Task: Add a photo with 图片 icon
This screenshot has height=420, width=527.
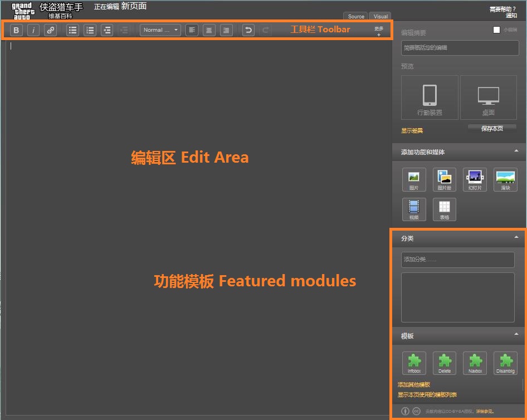Action: click(414, 180)
